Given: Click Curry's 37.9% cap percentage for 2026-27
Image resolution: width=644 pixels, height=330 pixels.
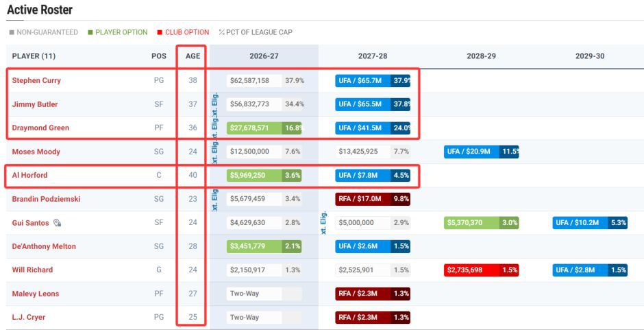Looking at the screenshot, I should [295, 81].
